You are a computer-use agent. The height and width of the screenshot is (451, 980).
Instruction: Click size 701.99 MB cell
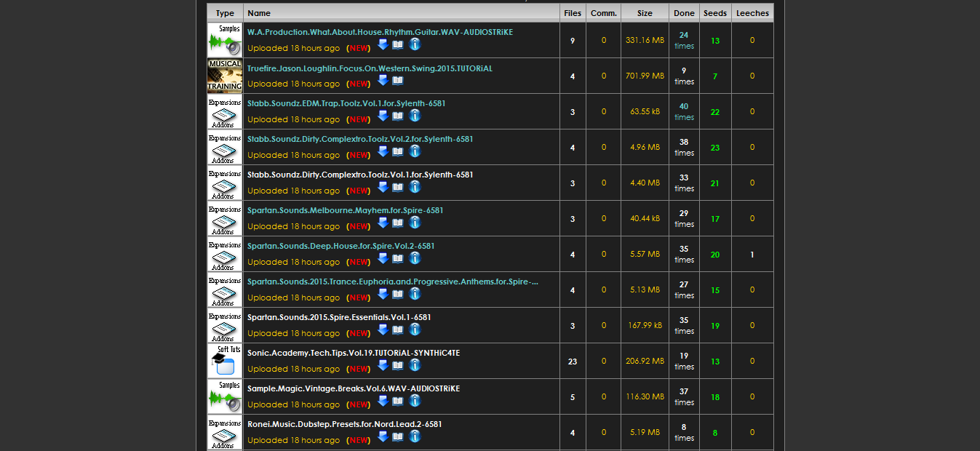pos(645,76)
